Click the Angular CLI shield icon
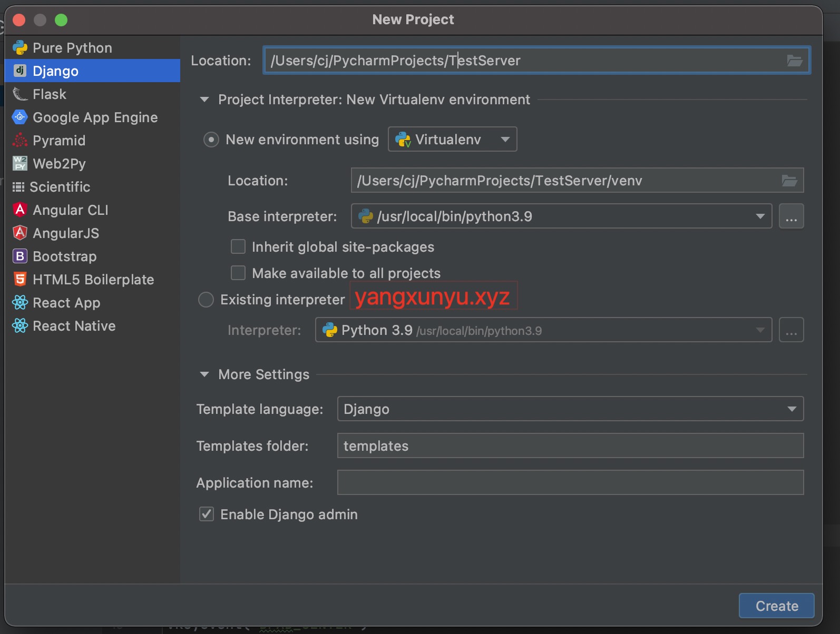Screen dimensions: 840x634 pos(20,210)
